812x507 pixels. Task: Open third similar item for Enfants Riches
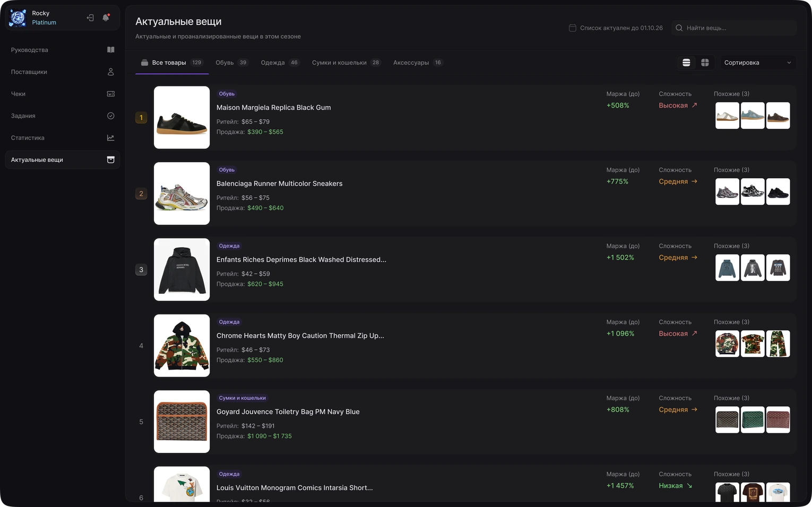(x=778, y=268)
